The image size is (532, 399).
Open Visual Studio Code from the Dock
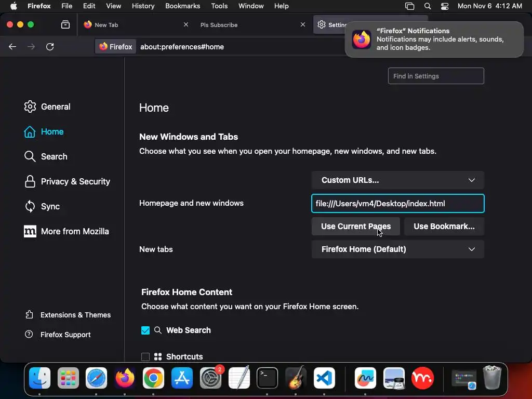coord(324,378)
